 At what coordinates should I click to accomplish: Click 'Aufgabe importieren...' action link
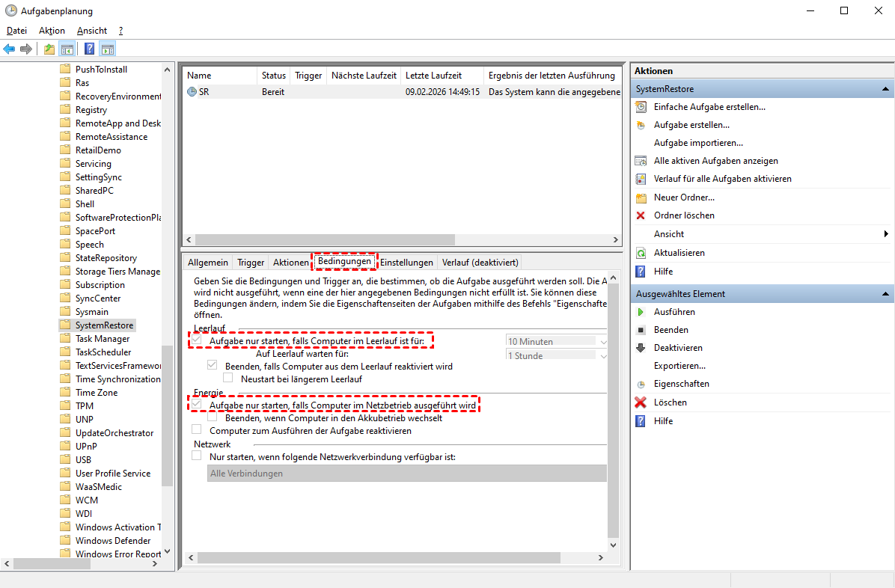(x=697, y=143)
